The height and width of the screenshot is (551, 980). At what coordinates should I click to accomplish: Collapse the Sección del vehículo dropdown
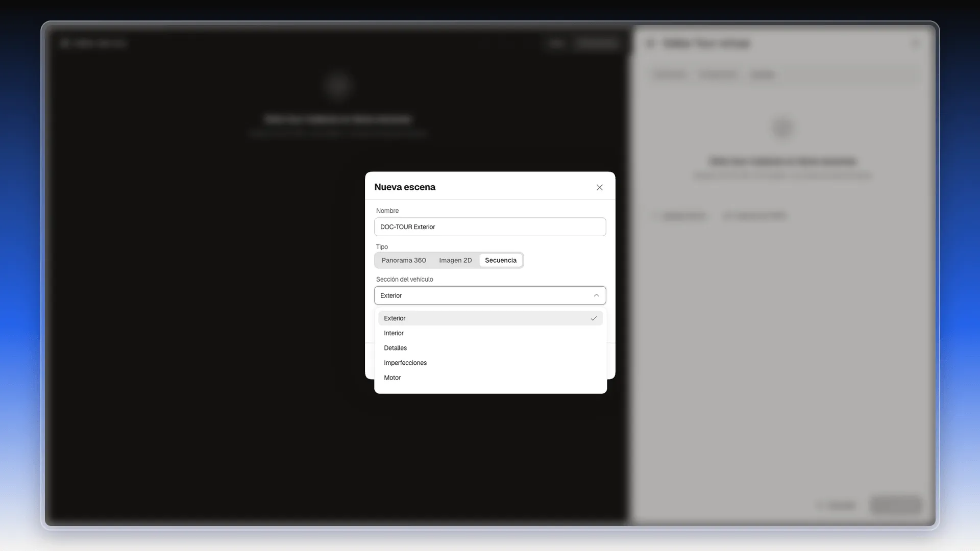(490, 295)
